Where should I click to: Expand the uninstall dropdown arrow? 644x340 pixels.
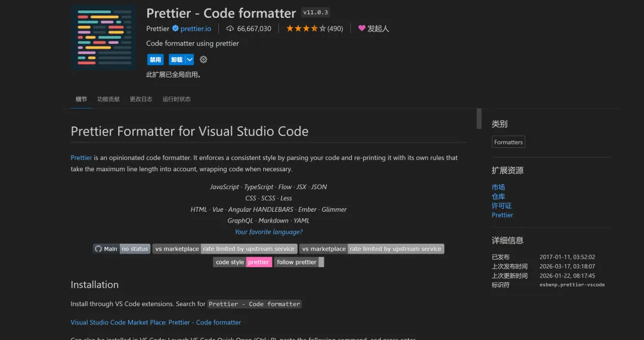(190, 60)
